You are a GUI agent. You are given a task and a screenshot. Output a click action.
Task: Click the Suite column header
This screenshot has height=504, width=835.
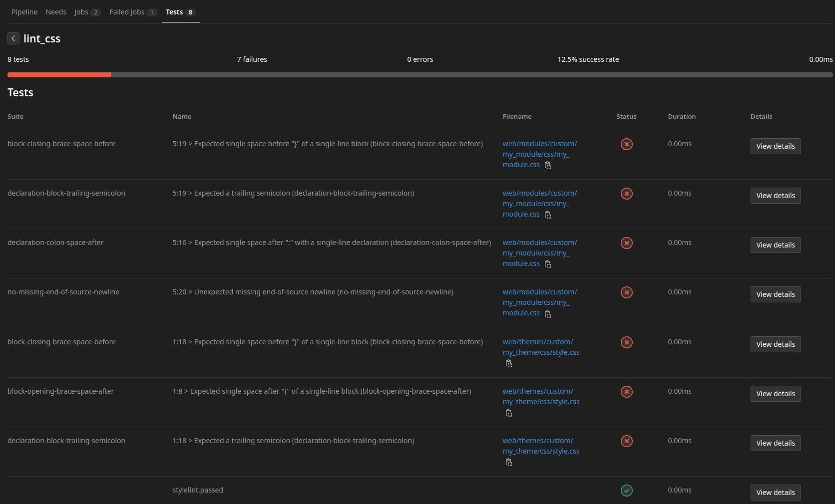(x=15, y=116)
